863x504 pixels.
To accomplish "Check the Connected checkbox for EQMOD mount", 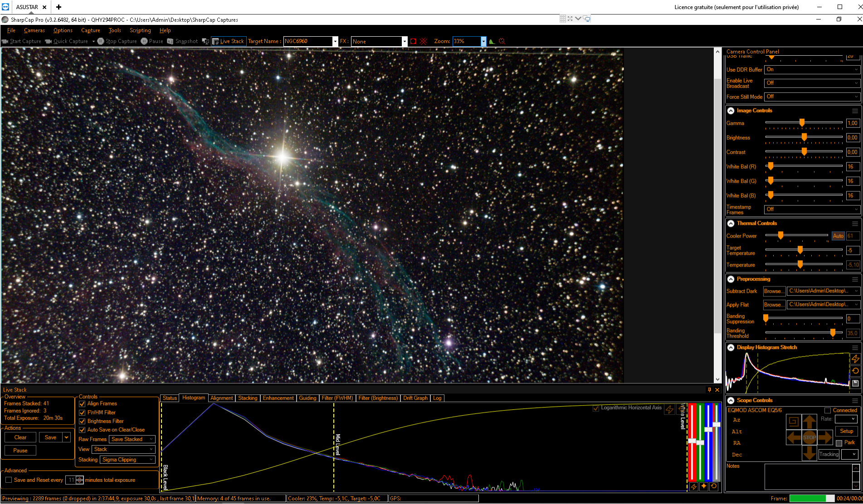I will (x=828, y=410).
